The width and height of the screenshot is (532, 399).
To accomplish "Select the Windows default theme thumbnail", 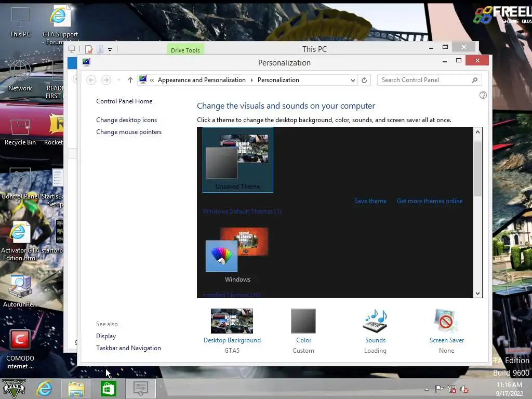I will [237, 255].
